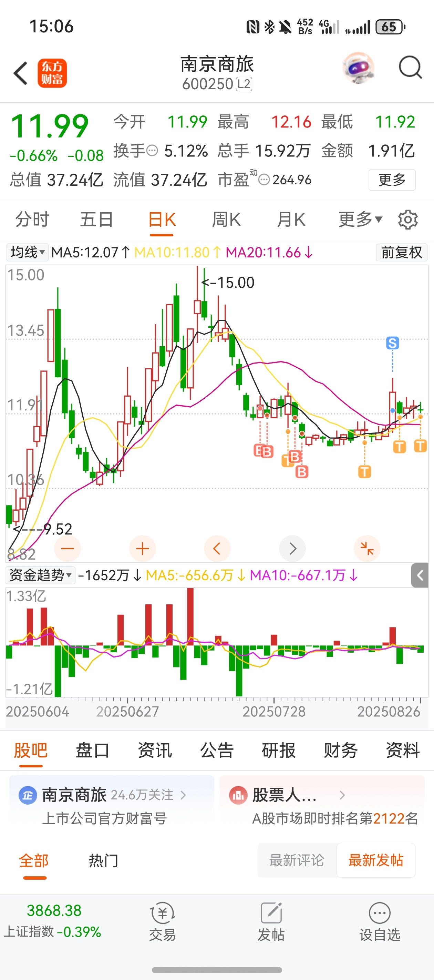The width and height of the screenshot is (434, 980).
Task: Zoom in chart with plus button
Action: click(143, 548)
